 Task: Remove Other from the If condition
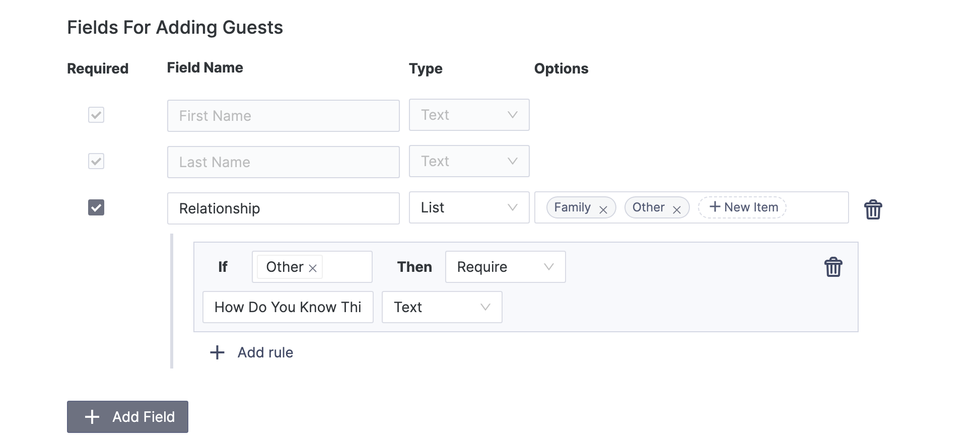pyautogui.click(x=313, y=268)
